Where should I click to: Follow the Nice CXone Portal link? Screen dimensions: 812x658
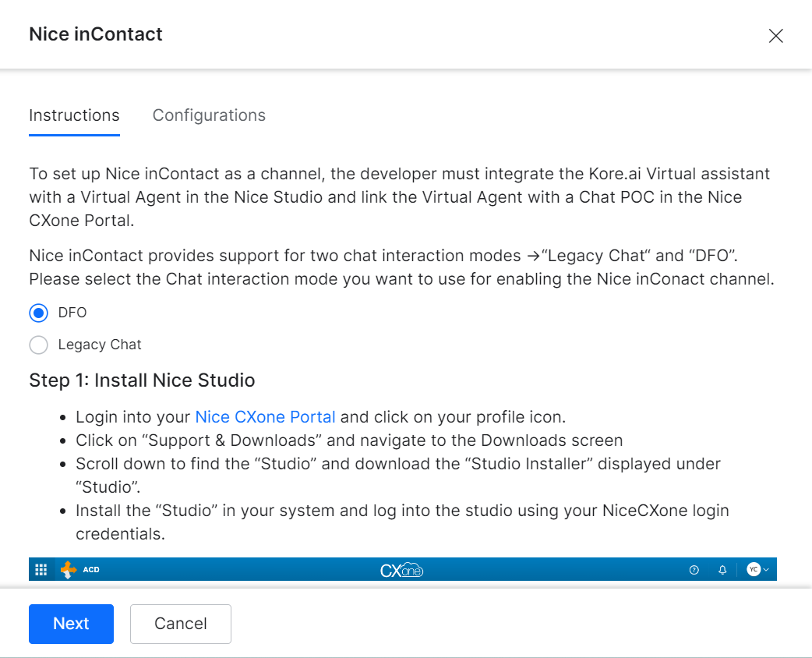265,416
